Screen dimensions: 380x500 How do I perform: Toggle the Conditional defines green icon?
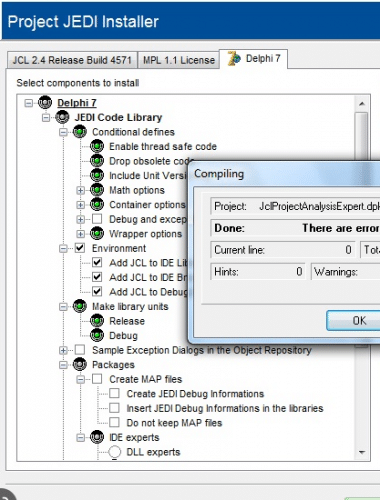point(80,132)
